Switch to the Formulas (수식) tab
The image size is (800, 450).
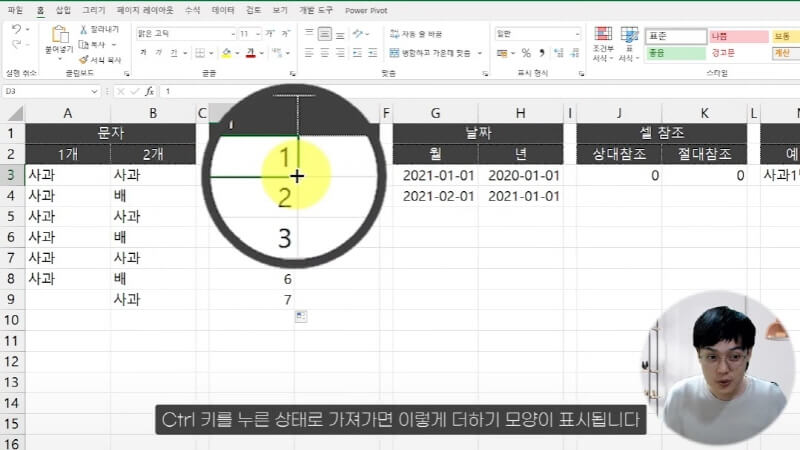click(x=192, y=10)
